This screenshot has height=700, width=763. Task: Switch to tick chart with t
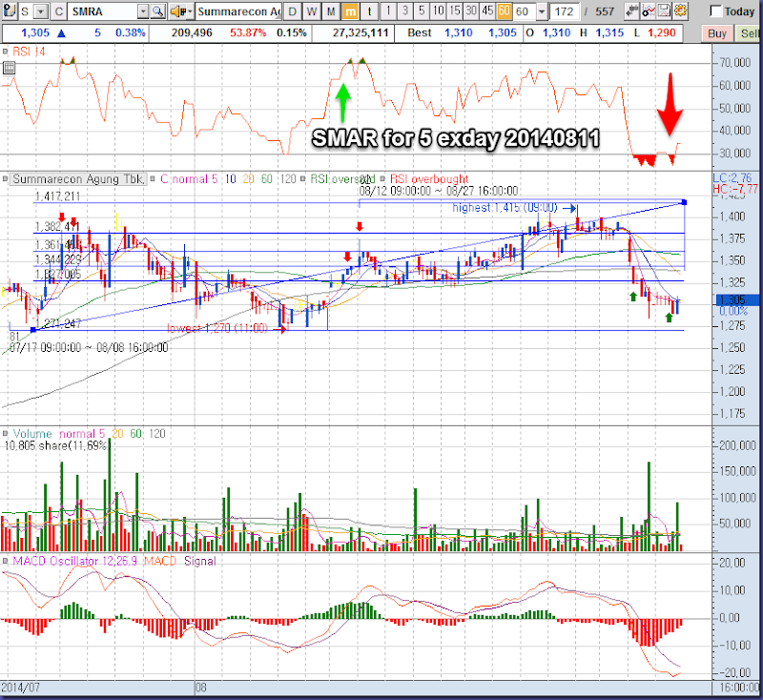tap(370, 11)
